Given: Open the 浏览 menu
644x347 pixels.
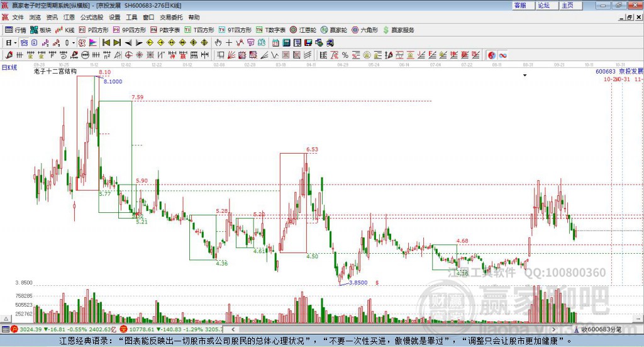Looking at the screenshot, I should (35, 17).
